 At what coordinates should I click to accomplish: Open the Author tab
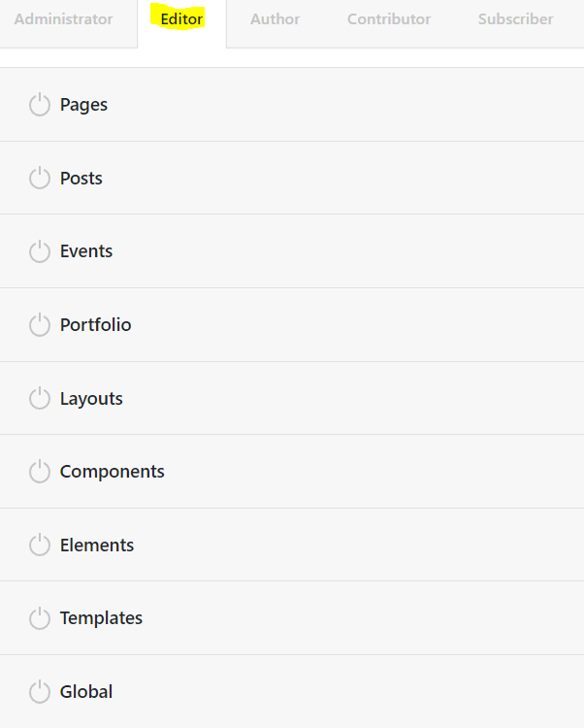275,19
